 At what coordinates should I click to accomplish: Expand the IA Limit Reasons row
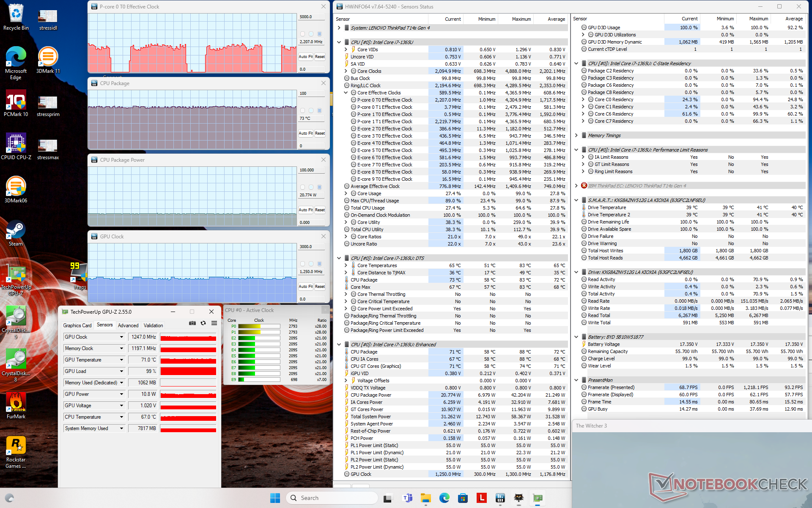[x=583, y=157]
